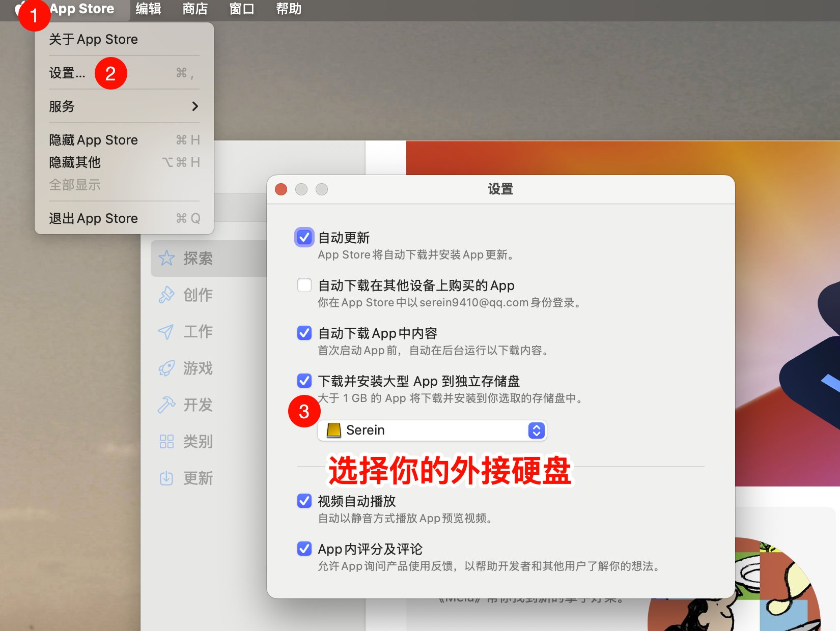Image resolution: width=840 pixels, height=631 pixels.
Task: Open the 游戏 rocket icon in sidebar
Action: click(x=166, y=368)
